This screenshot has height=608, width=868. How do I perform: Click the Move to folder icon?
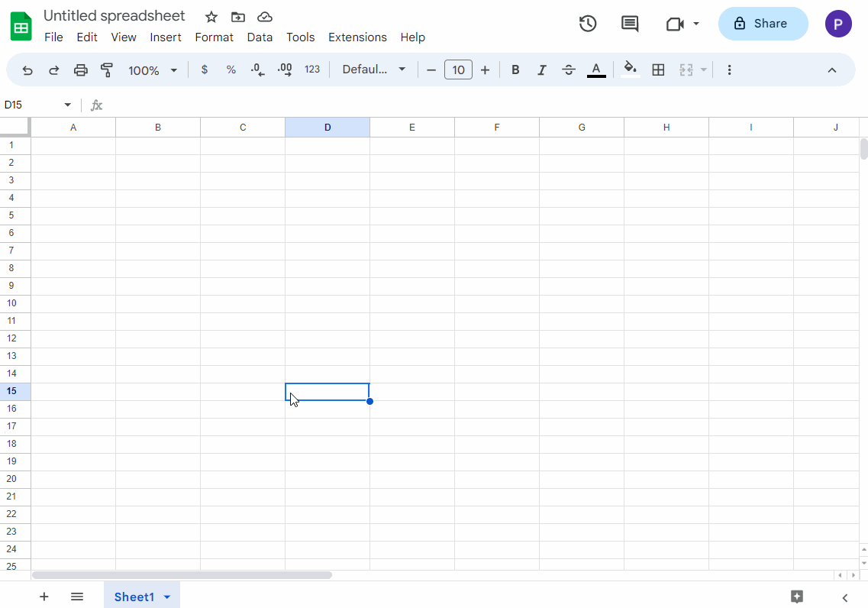[238, 17]
